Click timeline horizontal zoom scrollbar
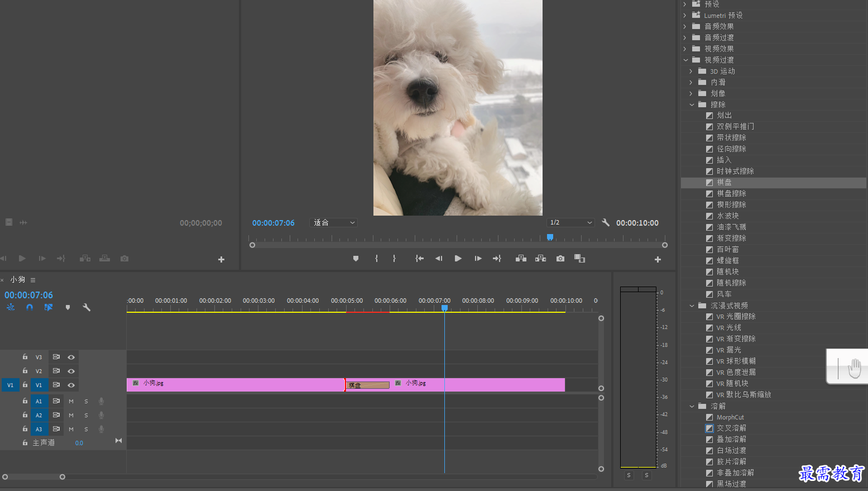Screen dimensions: 868x491 (x=33, y=476)
